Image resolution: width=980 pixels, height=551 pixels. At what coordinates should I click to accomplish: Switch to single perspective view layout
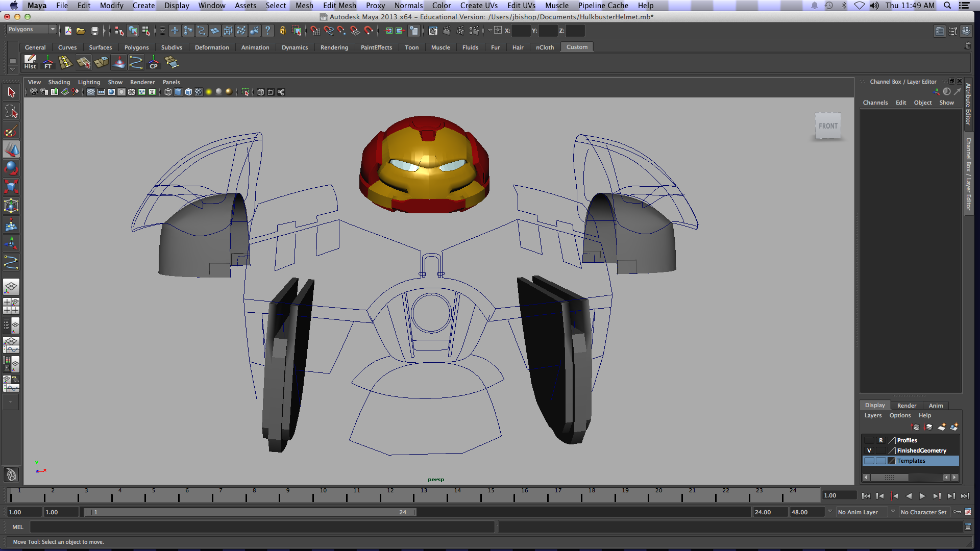tap(11, 287)
